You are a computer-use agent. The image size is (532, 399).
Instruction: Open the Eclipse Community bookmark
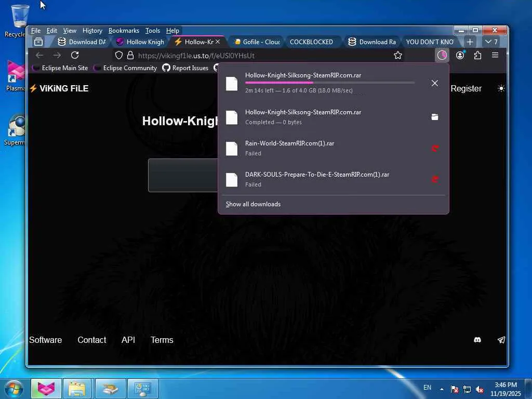(125, 68)
